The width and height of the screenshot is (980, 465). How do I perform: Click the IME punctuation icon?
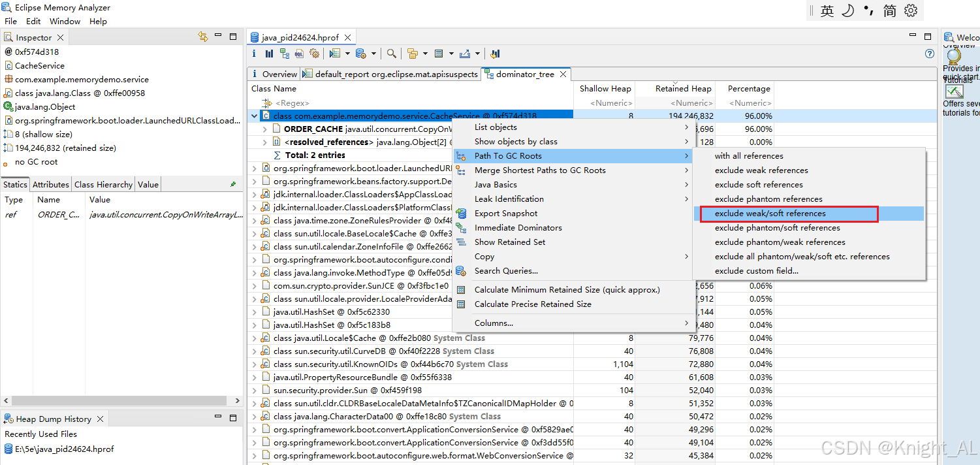click(x=868, y=10)
